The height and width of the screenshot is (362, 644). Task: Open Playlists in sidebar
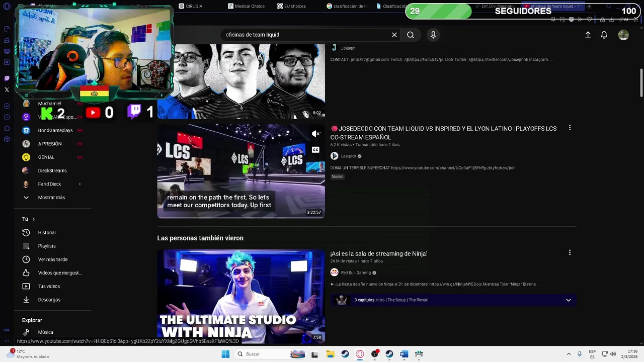coord(47,246)
